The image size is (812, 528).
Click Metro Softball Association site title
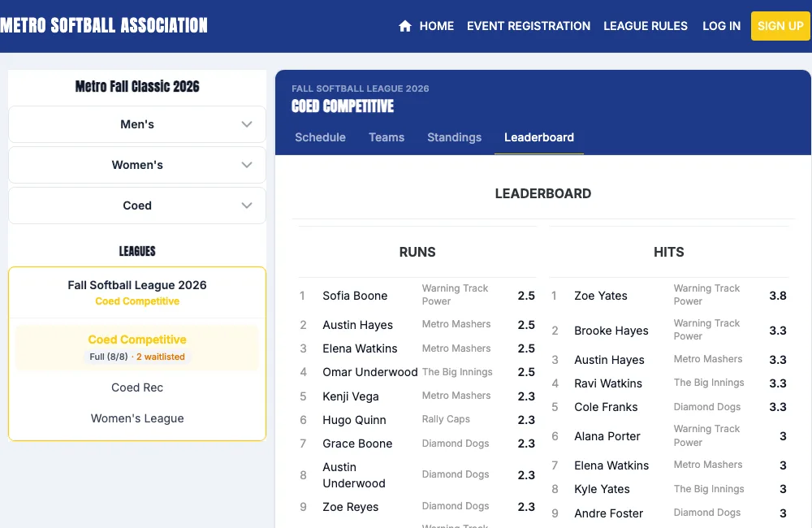coord(104,25)
